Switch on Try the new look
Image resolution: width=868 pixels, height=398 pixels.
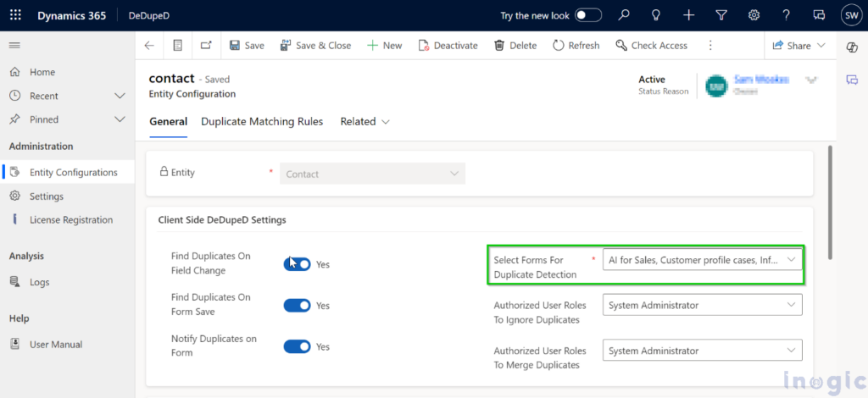point(588,15)
